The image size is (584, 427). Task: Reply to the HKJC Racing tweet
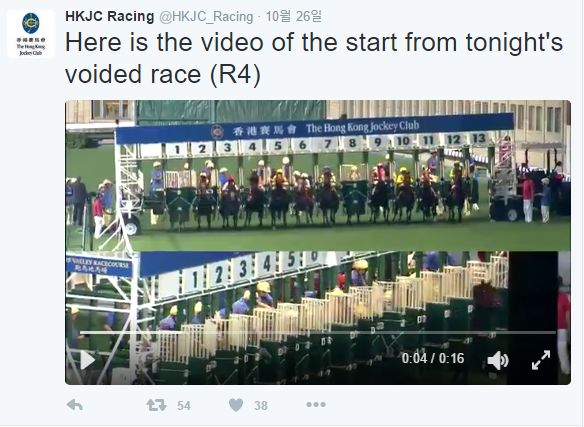[74, 405]
